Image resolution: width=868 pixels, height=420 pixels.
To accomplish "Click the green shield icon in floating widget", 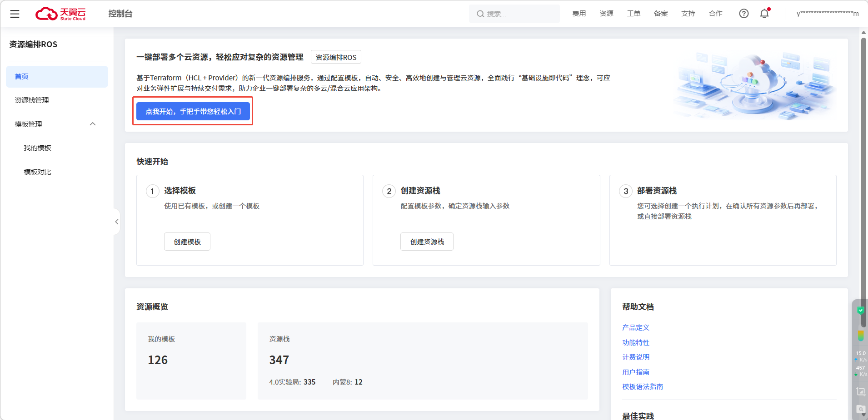I will (860, 311).
